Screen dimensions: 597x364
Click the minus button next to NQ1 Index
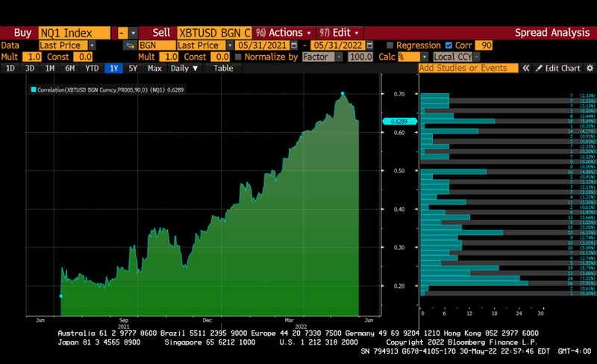122,33
